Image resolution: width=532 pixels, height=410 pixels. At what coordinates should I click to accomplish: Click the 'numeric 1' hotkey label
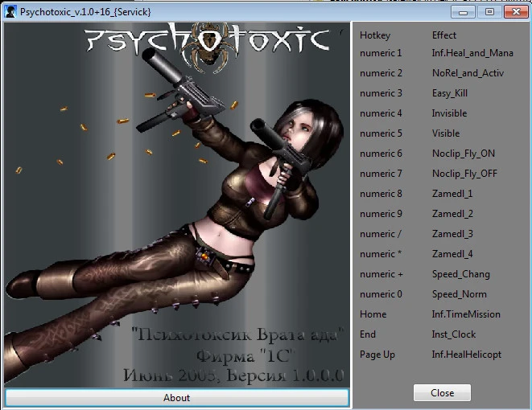[381, 53]
